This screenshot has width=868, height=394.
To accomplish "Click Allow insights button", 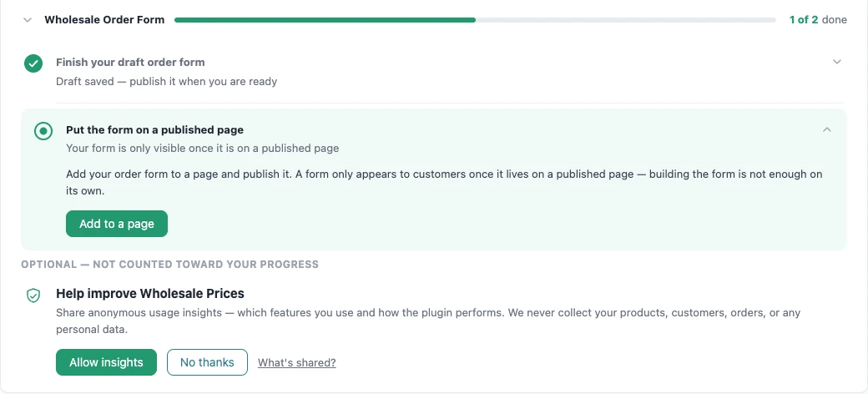I will pyautogui.click(x=106, y=362).
